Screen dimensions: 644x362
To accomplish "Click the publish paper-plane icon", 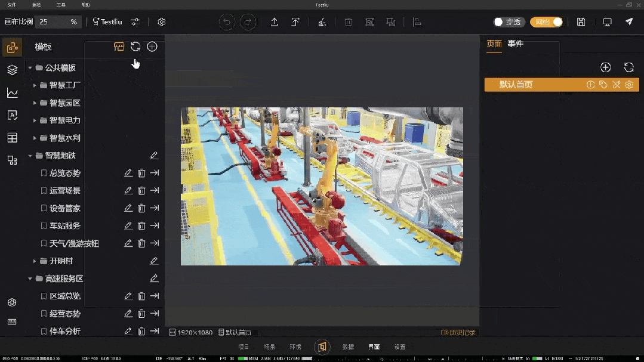I will click(x=629, y=22).
